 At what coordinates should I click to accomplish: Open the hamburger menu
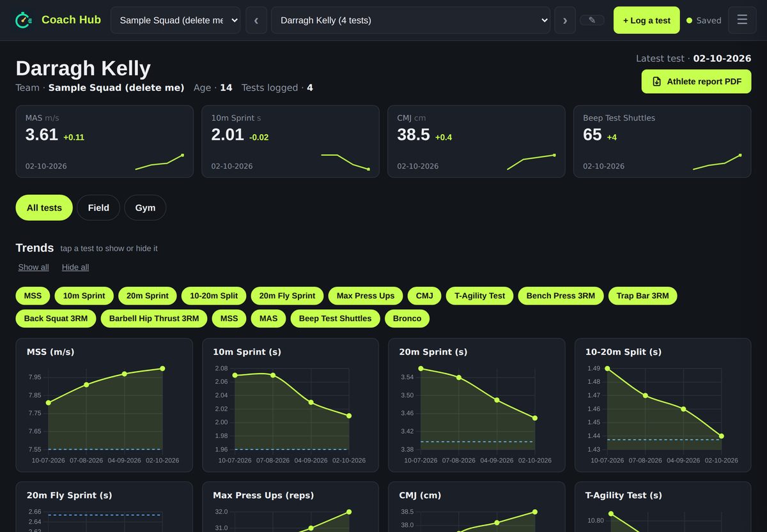(742, 20)
